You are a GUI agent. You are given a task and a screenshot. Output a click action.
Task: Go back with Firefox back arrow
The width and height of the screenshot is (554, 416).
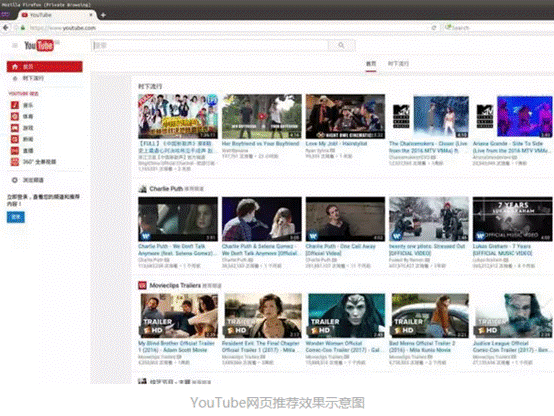tap(6, 28)
